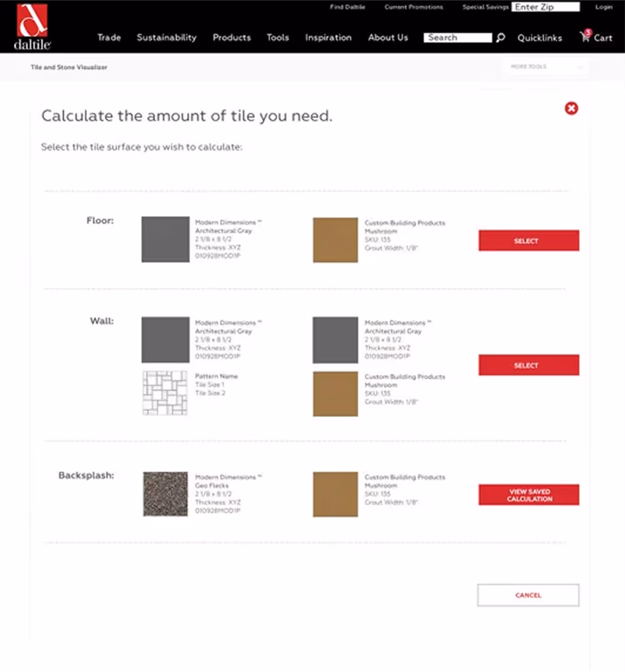Click the Wall second Architectural Gray swatch
This screenshot has height=672, width=625.
tap(335, 340)
